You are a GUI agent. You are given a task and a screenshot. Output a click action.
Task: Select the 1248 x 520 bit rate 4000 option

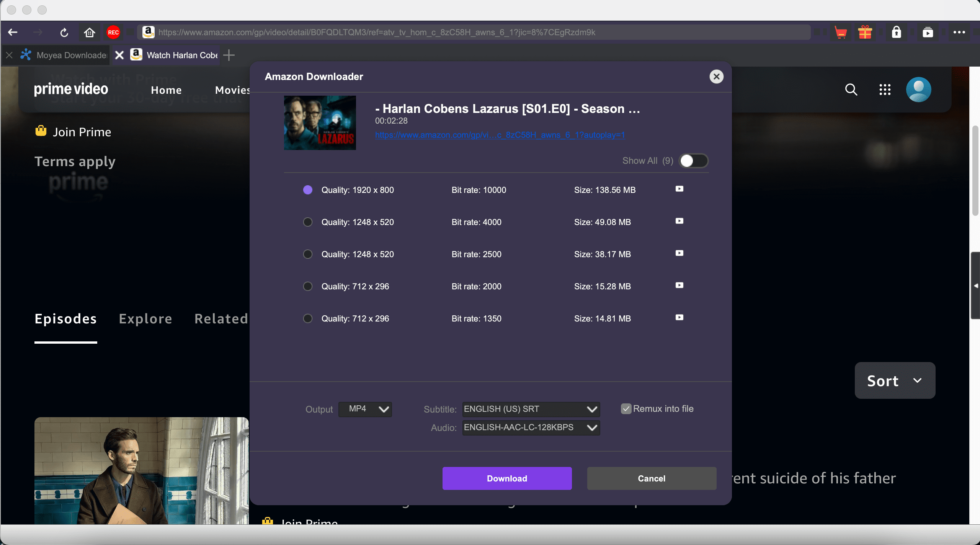[308, 222]
